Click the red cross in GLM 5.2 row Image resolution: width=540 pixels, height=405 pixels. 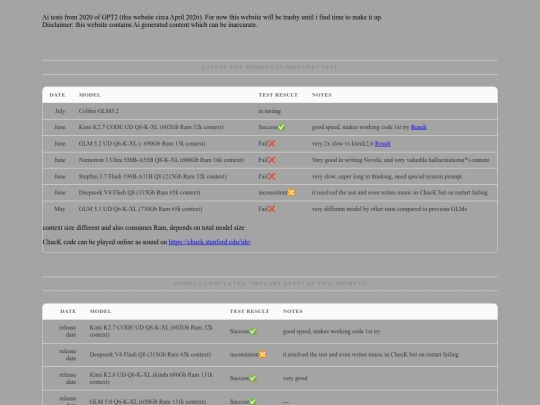(x=271, y=144)
